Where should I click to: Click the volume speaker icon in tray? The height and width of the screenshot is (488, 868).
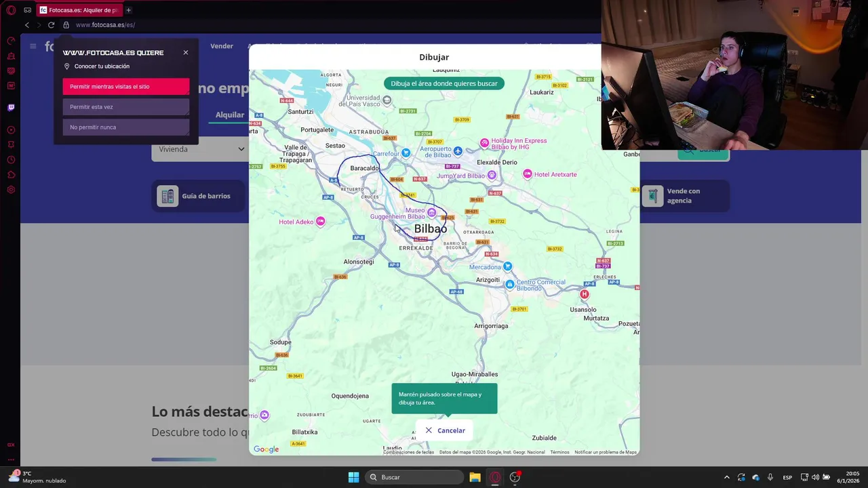point(815,477)
